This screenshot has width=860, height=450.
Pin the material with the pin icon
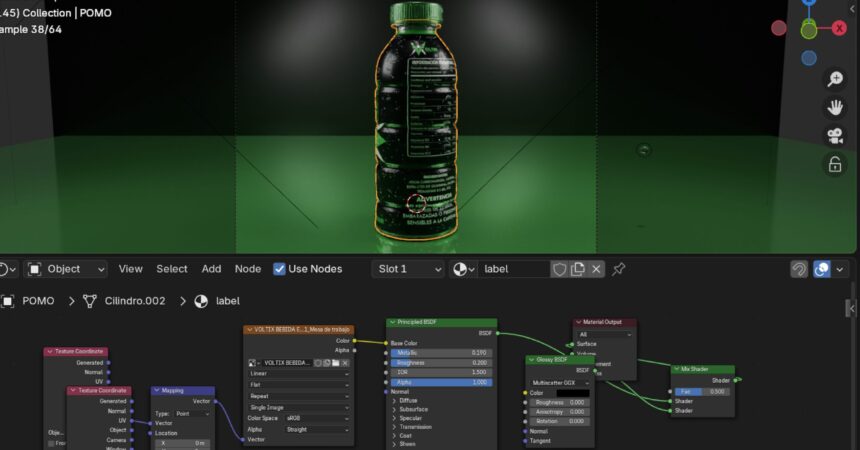[x=619, y=269]
